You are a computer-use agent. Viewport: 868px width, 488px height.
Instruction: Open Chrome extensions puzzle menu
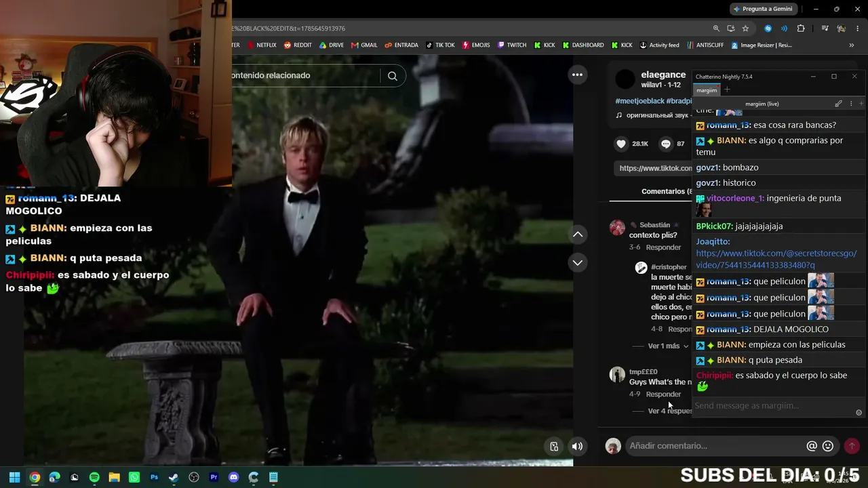coord(801,28)
